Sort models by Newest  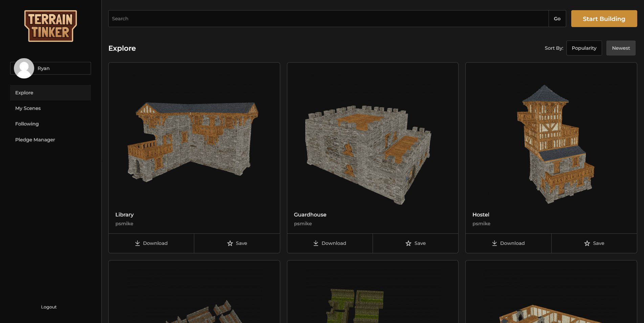[x=621, y=48]
